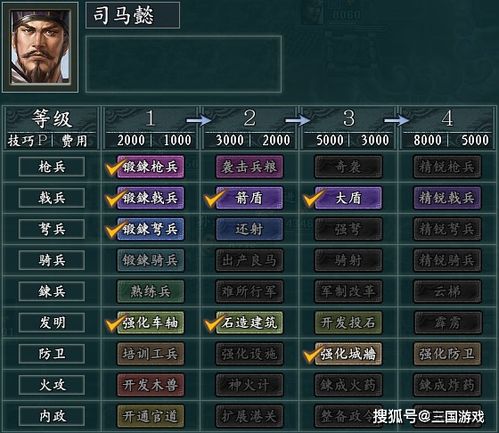Click arrow between level 2 and 3

coord(298,120)
